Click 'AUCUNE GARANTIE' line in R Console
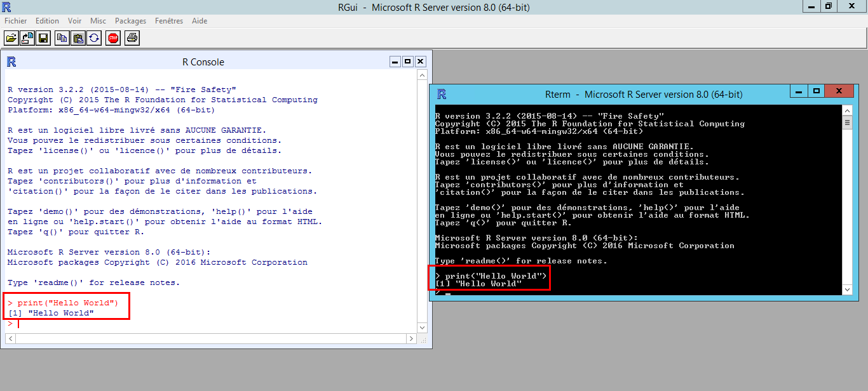The width and height of the screenshot is (868, 391). (x=137, y=130)
